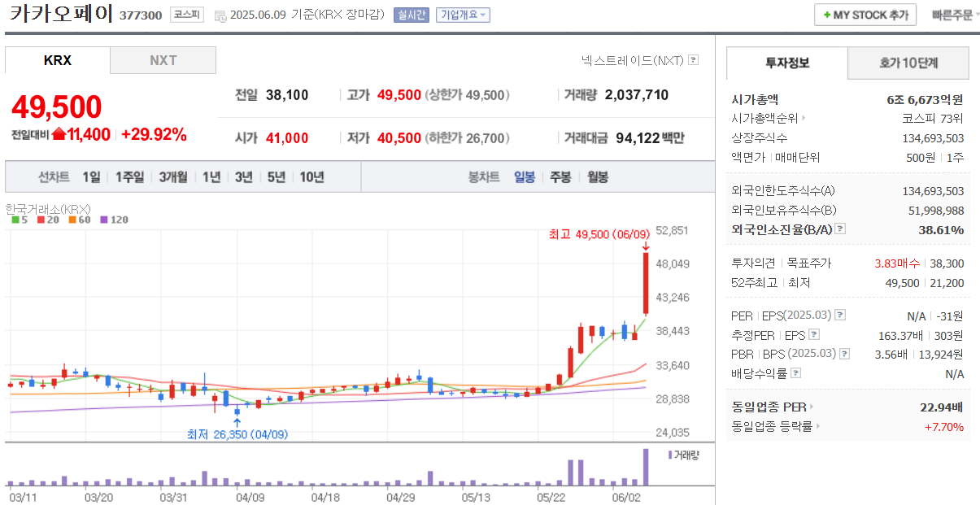
Task: Click the calendar icon beside 2025.06.09 date
Action: point(220,15)
